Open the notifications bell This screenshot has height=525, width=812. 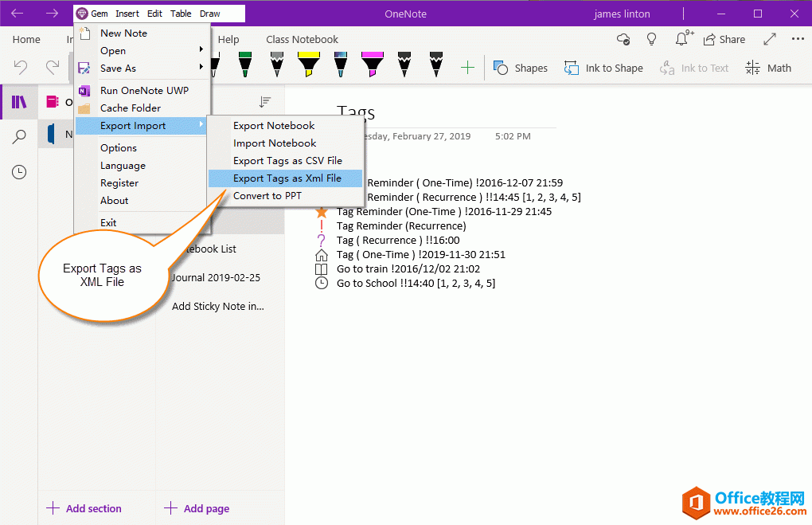pos(682,38)
